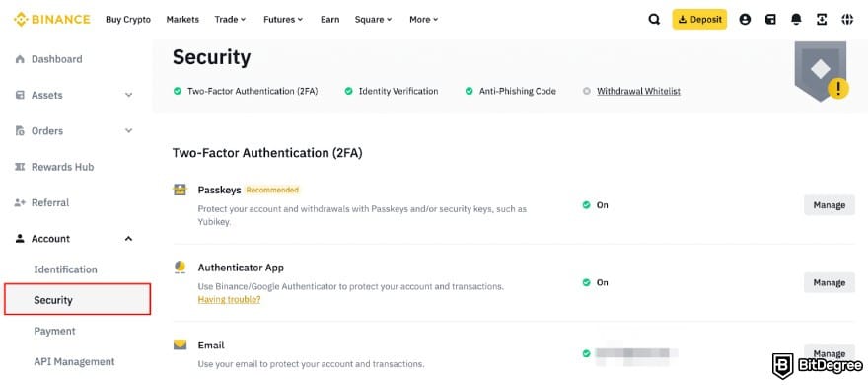The width and height of the screenshot is (868, 385).
Task: Open the Earn page
Action: tap(329, 20)
